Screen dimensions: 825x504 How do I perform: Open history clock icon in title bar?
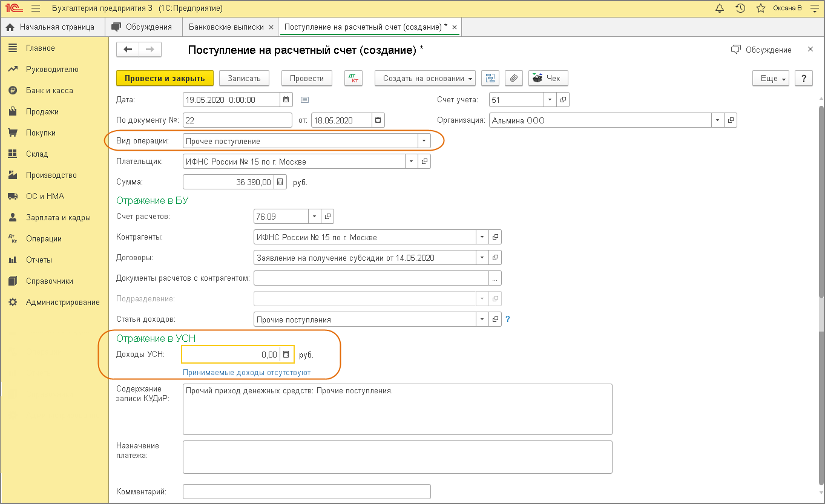coord(740,8)
